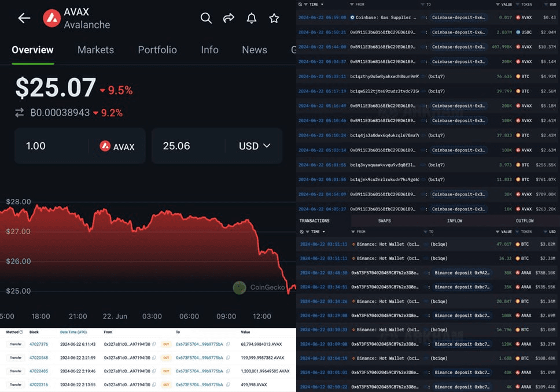Open the Markets tab
This screenshot has width=560, height=392.
click(x=95, y=50)
